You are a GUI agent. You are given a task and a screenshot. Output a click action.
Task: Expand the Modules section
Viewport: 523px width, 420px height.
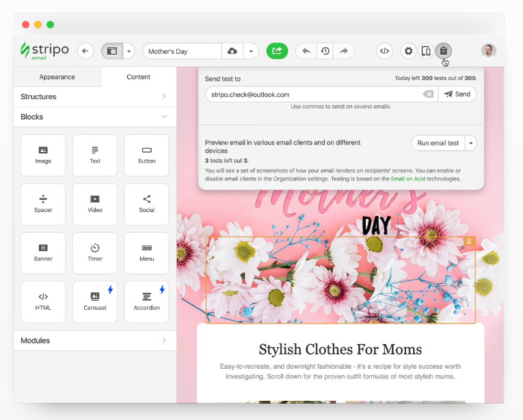[x=94, y=341]
